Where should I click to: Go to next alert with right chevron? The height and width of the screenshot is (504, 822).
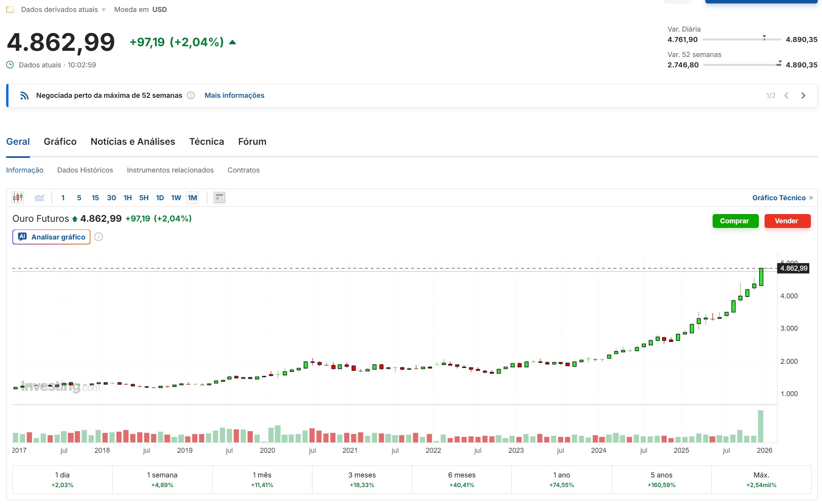coord(803,95)
